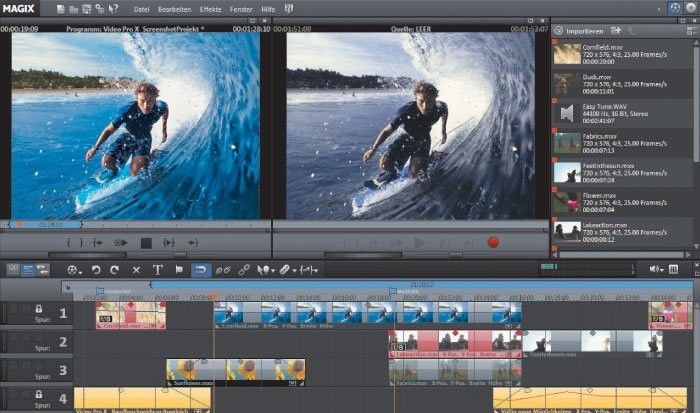
Task: Toggle the lock on track 2
Action: click(39, 339)
